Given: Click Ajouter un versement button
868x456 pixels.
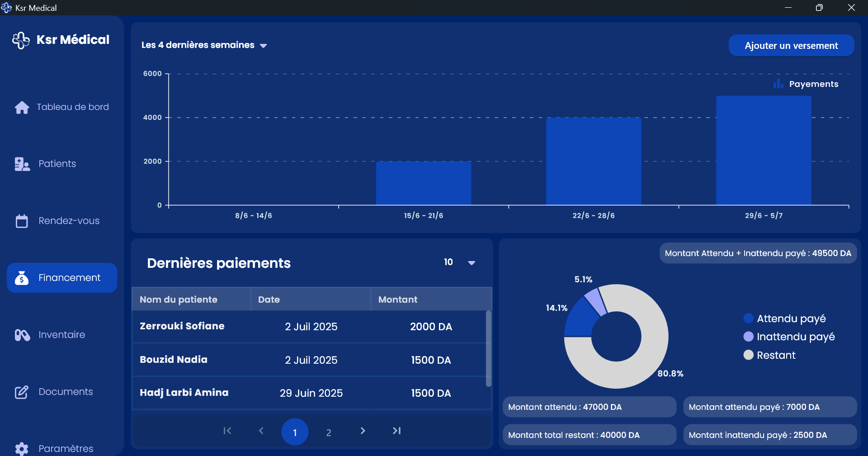Looking at the screenshot, I should click(x=791, y=46).
